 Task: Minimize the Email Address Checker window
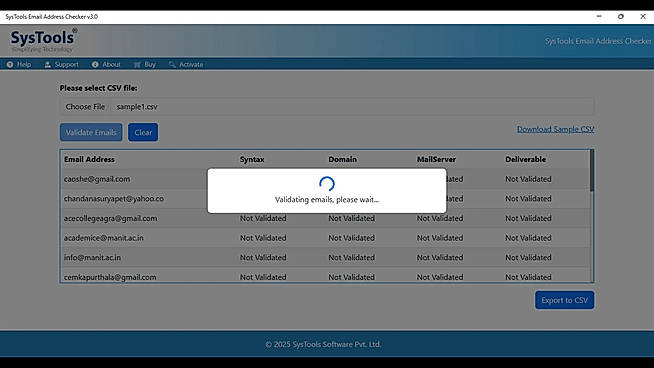[x=599, y=17]
